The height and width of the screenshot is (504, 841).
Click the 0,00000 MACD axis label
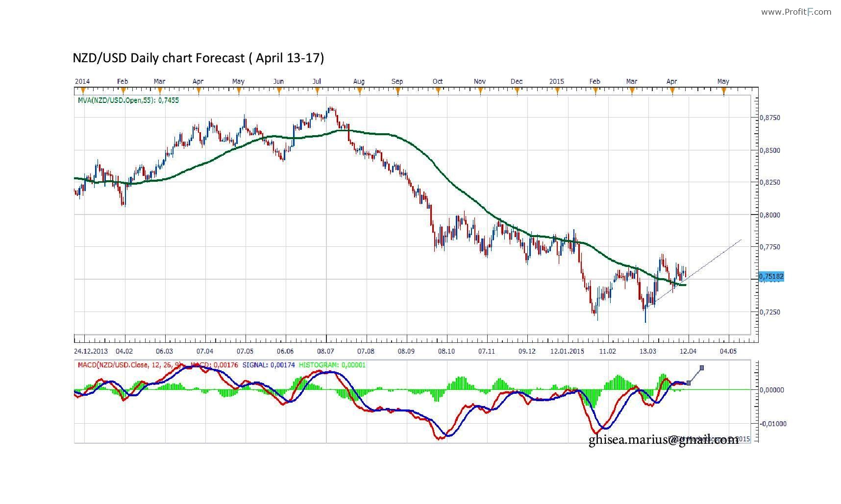click(772, 390)
